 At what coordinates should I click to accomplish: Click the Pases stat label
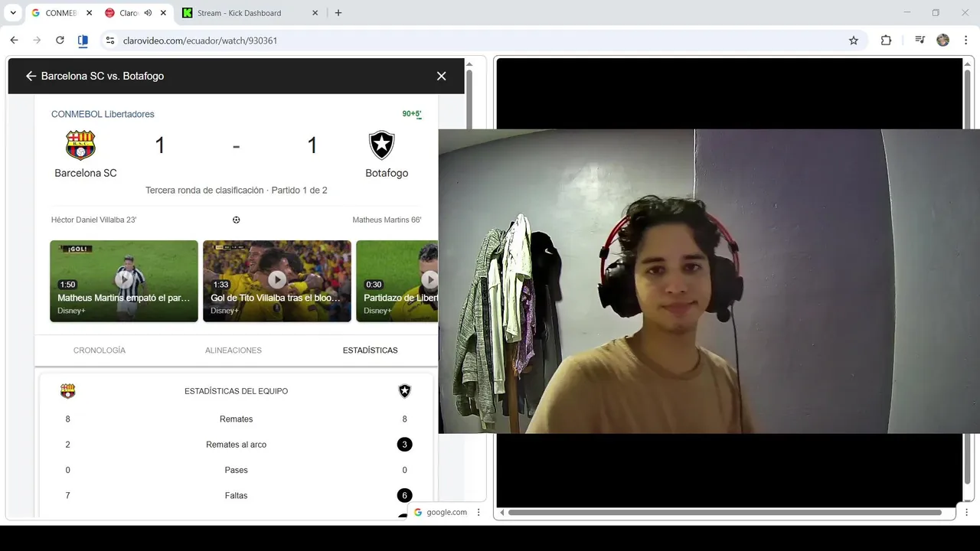click(236, 470)
